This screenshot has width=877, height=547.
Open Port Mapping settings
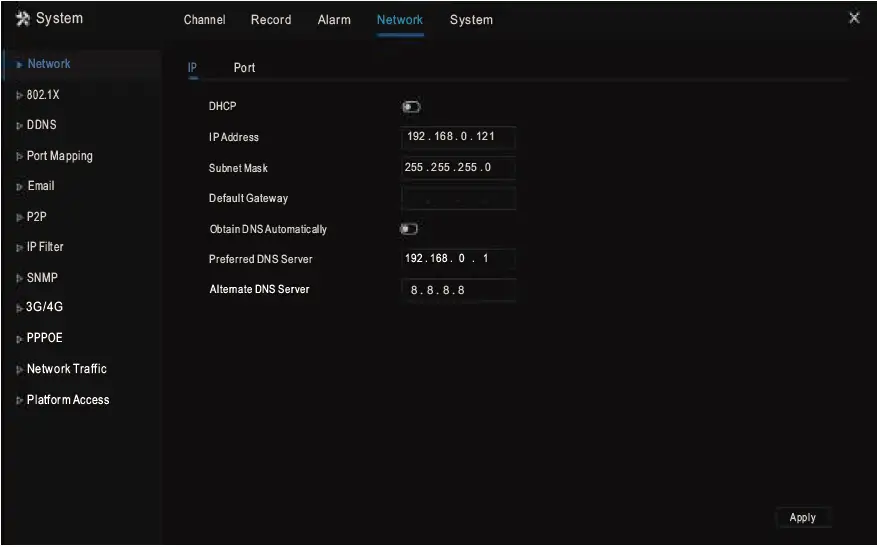point(60,156)
